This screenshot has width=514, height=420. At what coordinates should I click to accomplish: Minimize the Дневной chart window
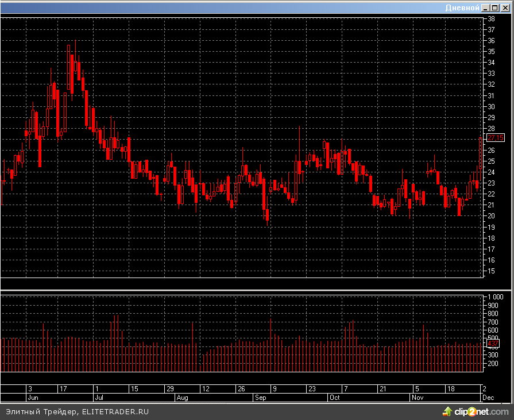pos(486,7)
